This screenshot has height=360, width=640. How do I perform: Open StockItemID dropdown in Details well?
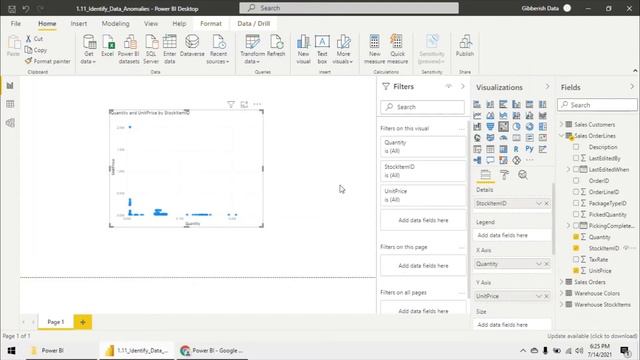tap(539, 203)
